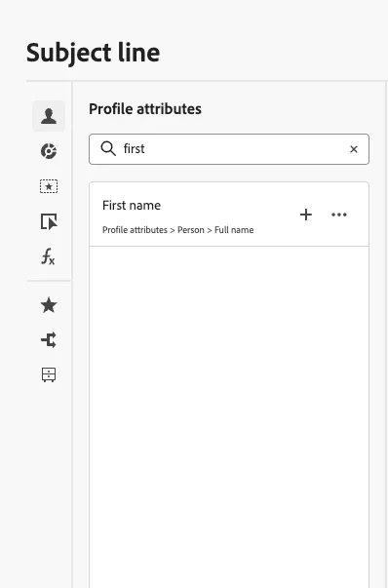
Task: Focus the attributes search field
Action: 229,149
